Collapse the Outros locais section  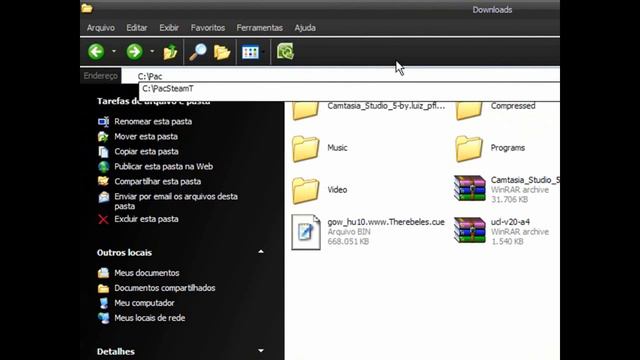(x=261, y=252)
